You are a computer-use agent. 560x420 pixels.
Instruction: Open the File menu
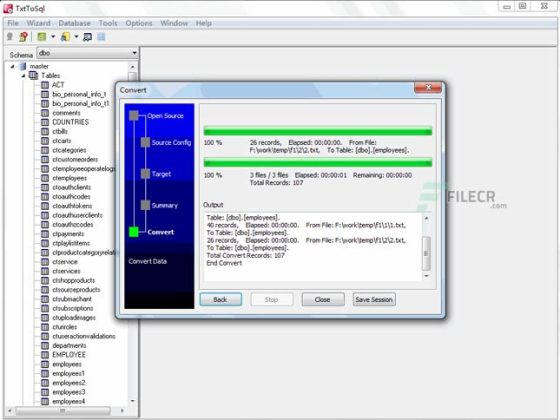pos(13,23)
